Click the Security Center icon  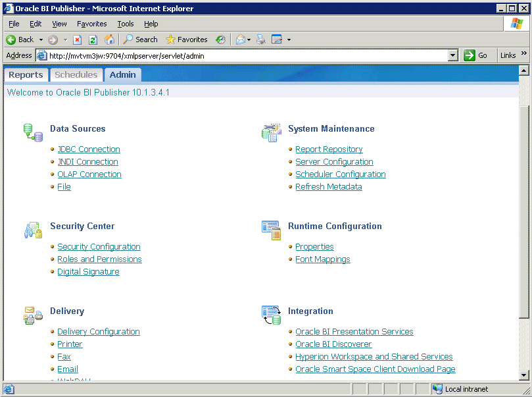[x=32, y=230]
